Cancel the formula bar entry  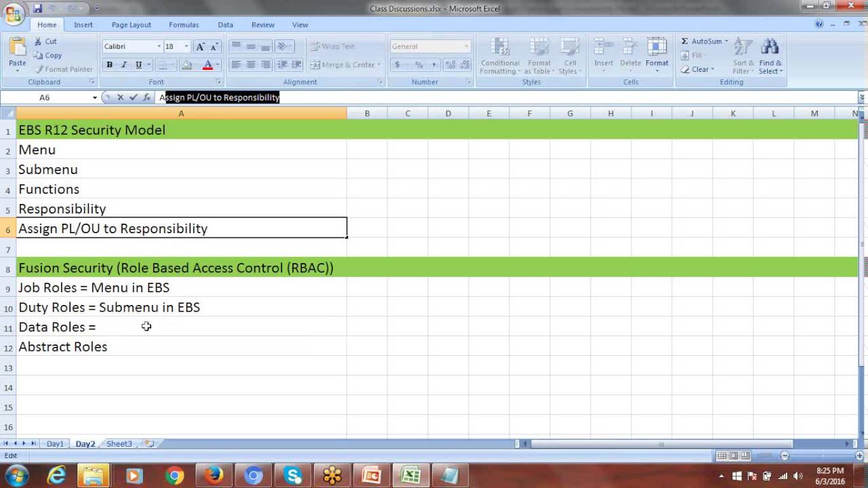coord(120,98)
